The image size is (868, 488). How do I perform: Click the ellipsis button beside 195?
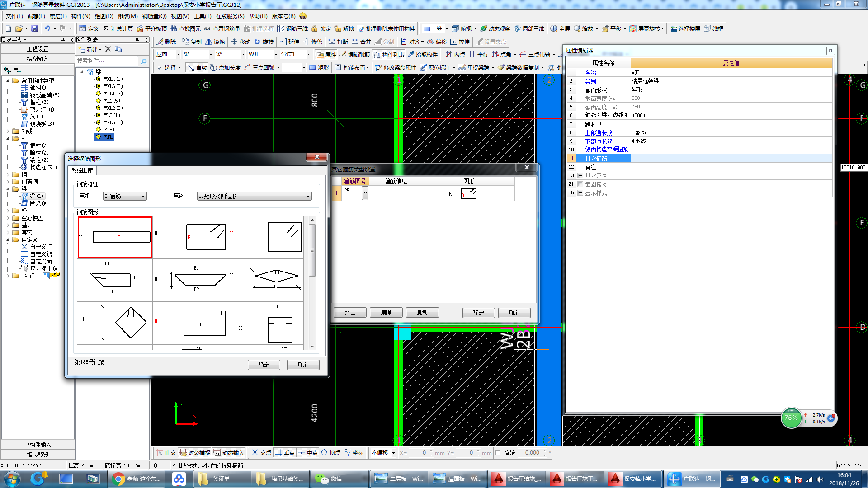coord(365,193)
